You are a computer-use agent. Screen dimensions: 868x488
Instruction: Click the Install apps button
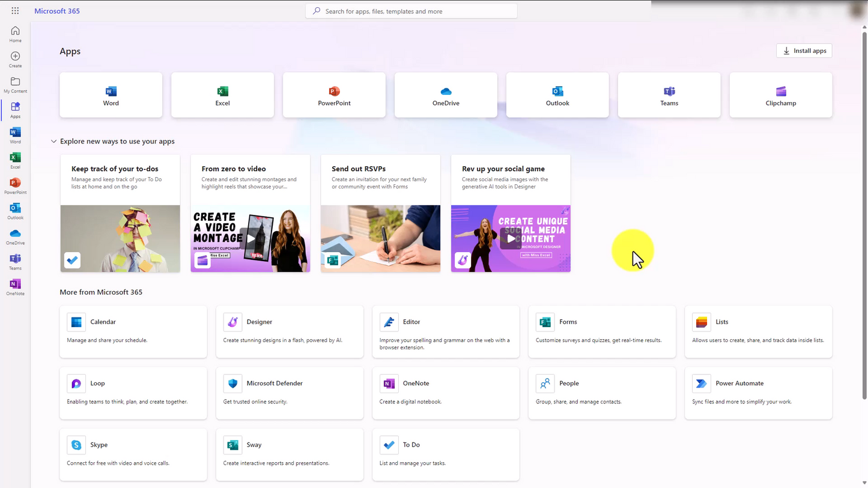(x=804, y=50)
